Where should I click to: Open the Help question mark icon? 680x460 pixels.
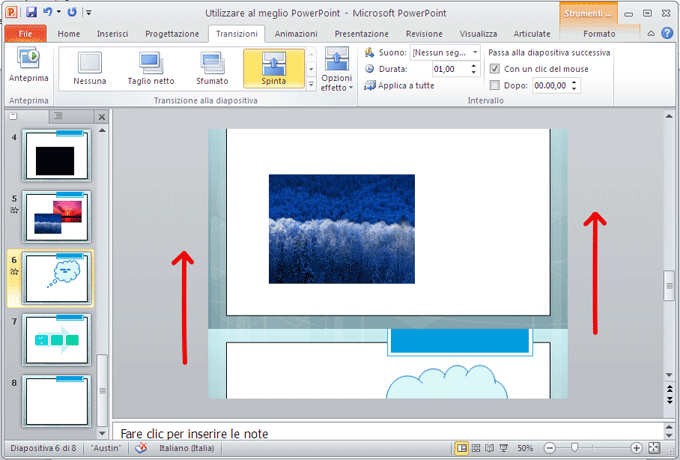(667, 33)
